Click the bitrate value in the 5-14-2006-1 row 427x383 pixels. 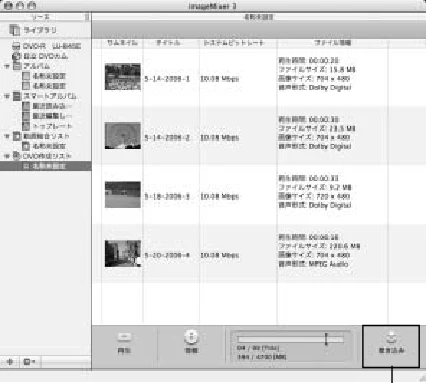[219, 79]
